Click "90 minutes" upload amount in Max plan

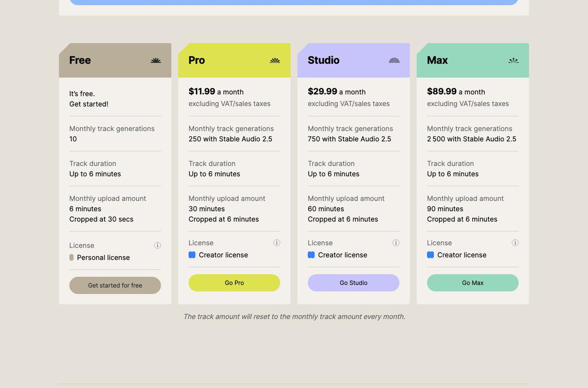tap(445, 209)
